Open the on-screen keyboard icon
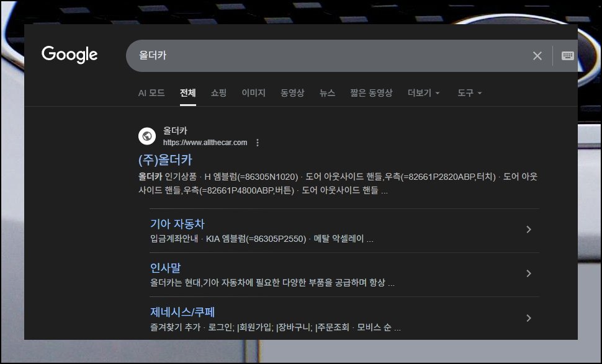 click(567, 56)
